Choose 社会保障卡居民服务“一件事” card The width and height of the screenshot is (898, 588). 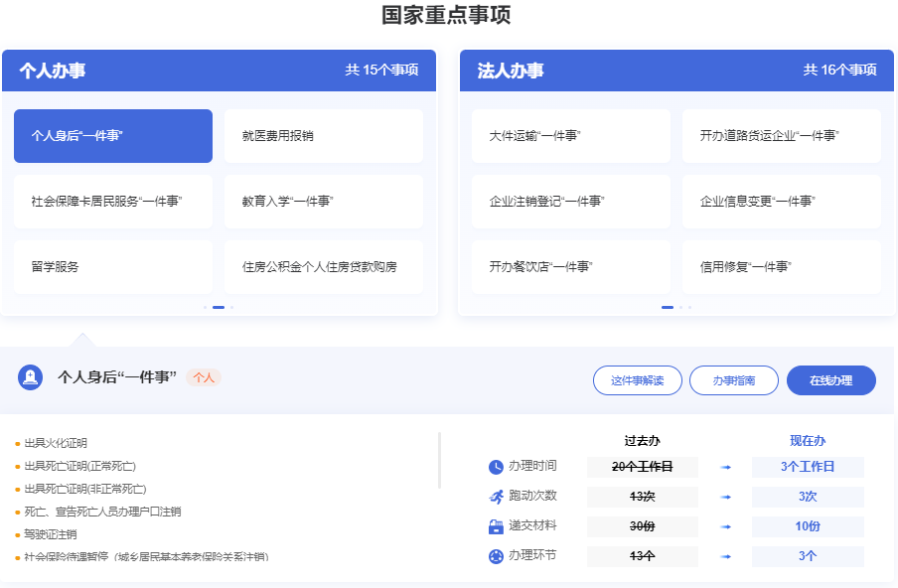(x=113, y=202)
